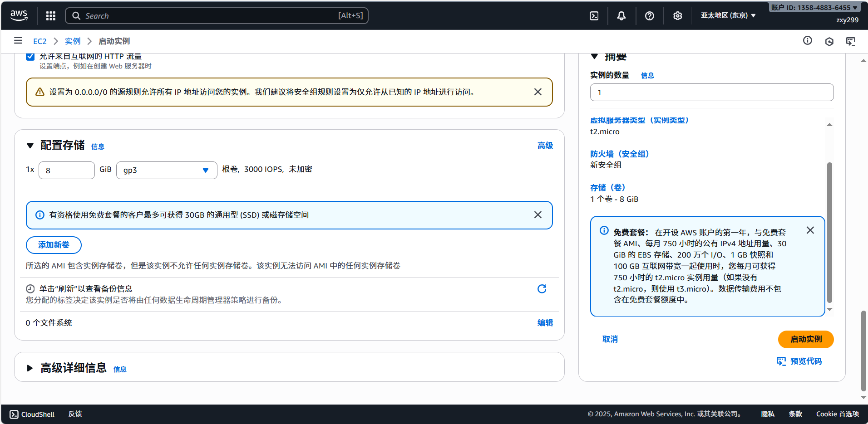The height and width of the screenshot is (424, 868).
Task: Open 条款 footer link
Action: click(795, 414)
